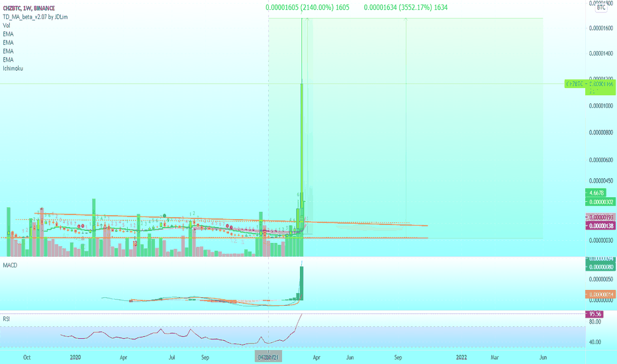Click the 0.00001600 price axis label

[601, 28]
